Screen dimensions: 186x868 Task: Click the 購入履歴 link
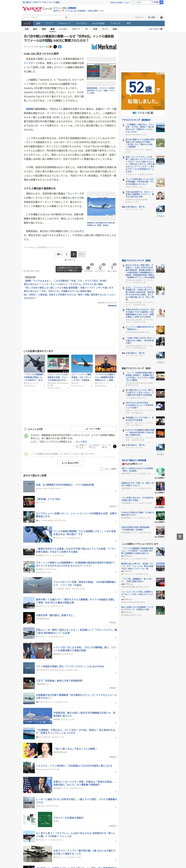click(152, 18)
